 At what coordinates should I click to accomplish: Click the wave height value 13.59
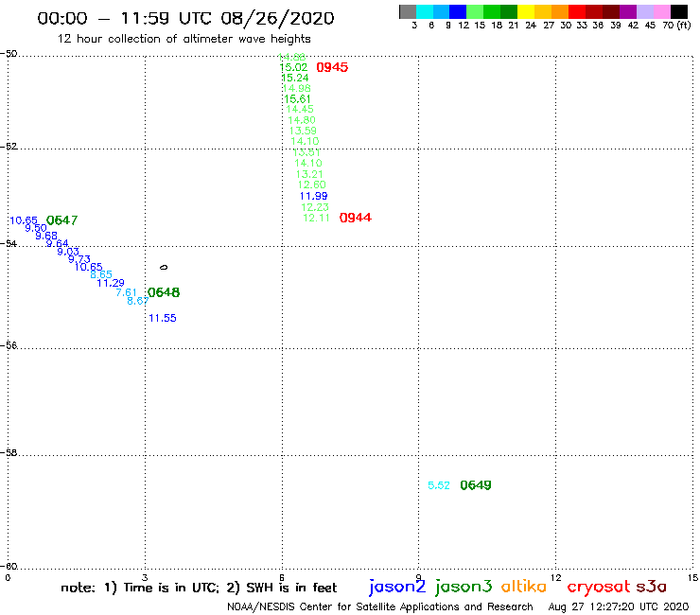303,131
